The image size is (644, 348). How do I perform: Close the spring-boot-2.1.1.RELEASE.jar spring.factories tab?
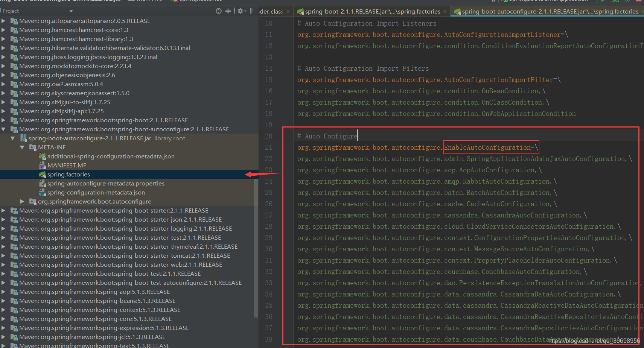tap(445, 12)
